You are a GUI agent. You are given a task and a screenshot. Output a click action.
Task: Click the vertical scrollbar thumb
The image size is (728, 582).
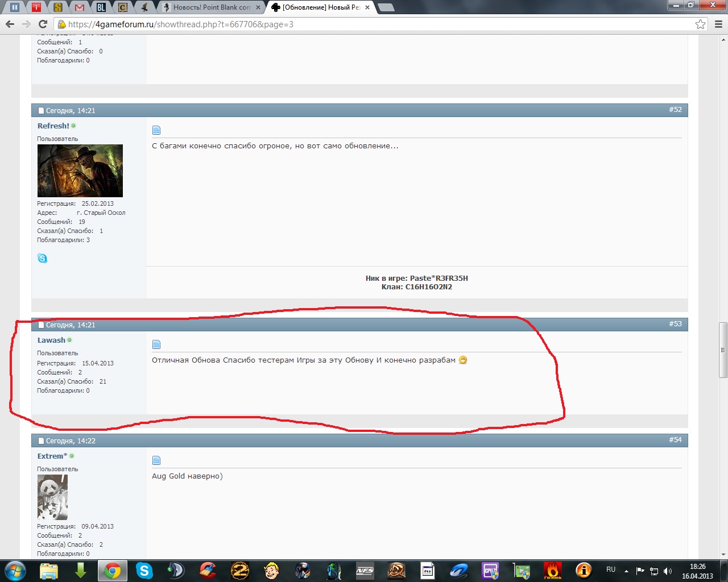[x=723, y=350]
